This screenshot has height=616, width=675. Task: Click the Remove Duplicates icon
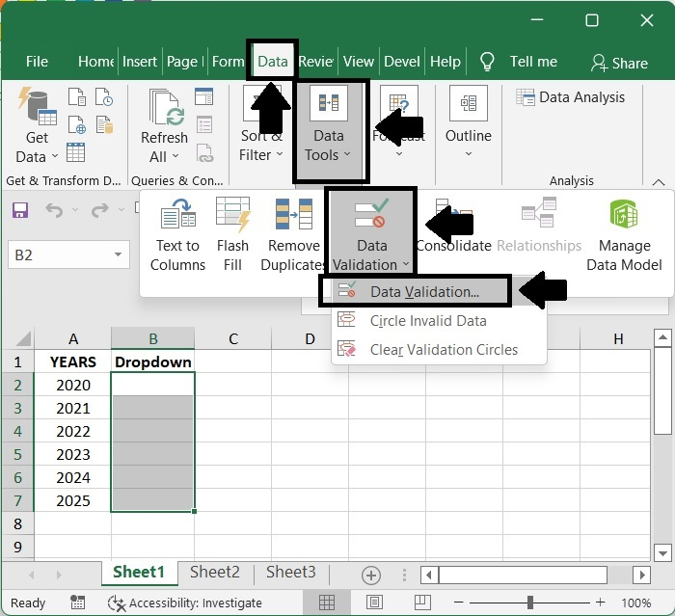(x=294, y=213)
